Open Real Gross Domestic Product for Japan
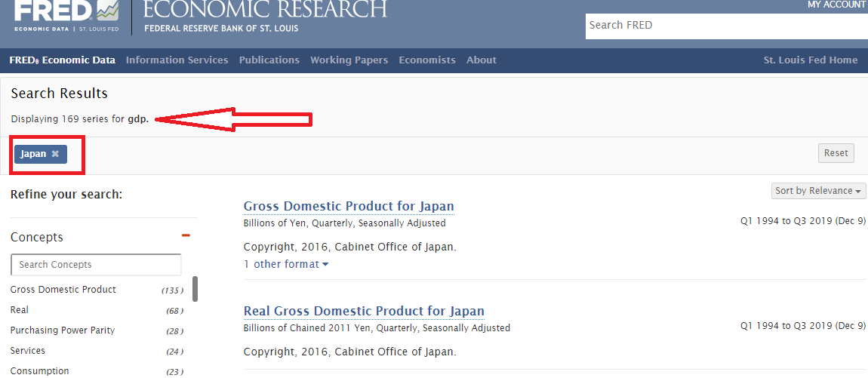Image resolution: width=868 pixels, height=378 pixels. click(x=364, y=311)
